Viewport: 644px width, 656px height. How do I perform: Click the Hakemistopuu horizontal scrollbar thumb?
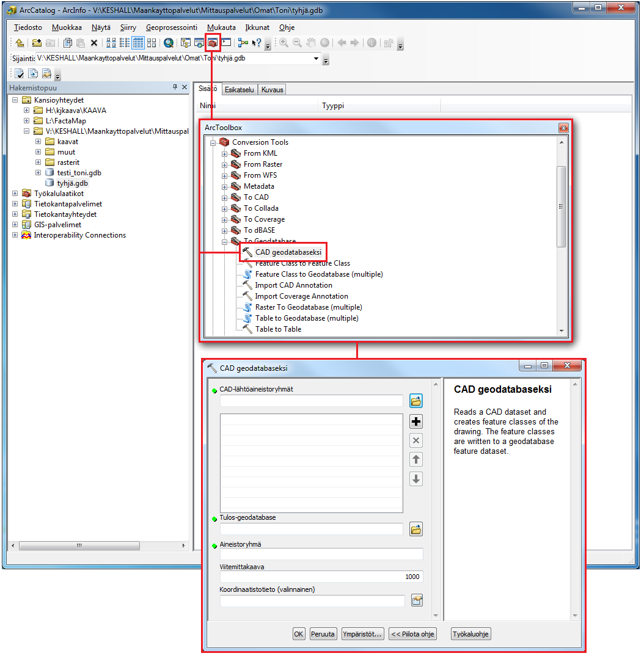[x=79, y=545]
